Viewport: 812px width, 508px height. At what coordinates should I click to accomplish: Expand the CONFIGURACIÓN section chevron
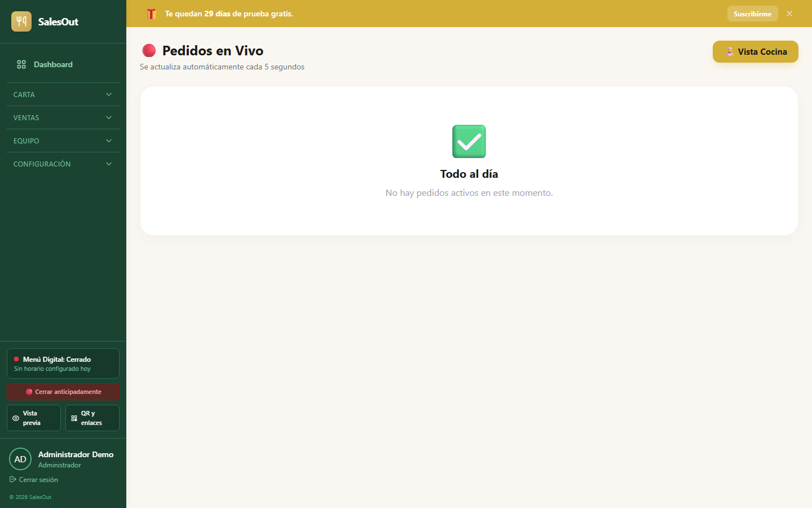coord(109,164)
